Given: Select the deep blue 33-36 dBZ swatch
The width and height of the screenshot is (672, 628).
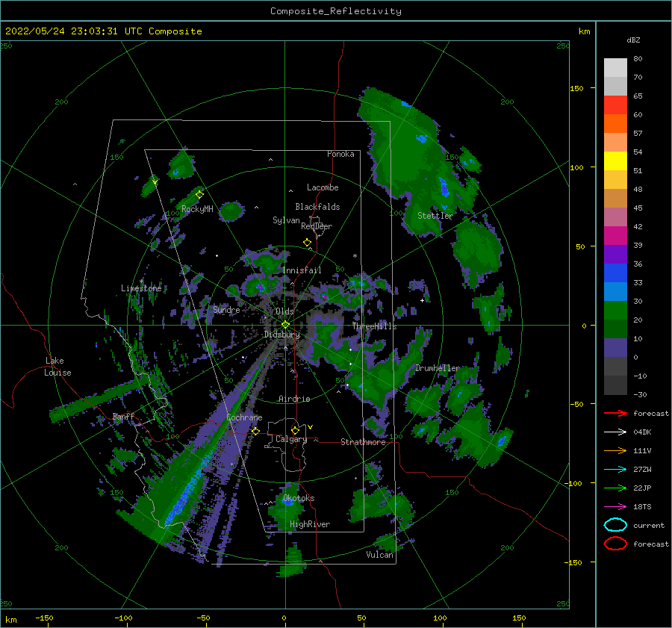Looking at the screenshot, I should [615, 273].
